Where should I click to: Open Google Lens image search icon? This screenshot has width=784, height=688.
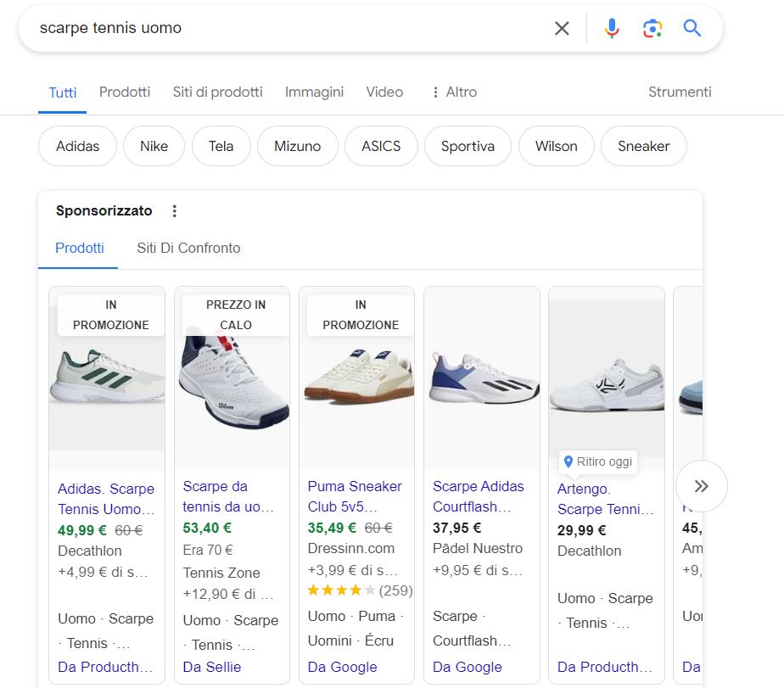(x=652, y=28)
